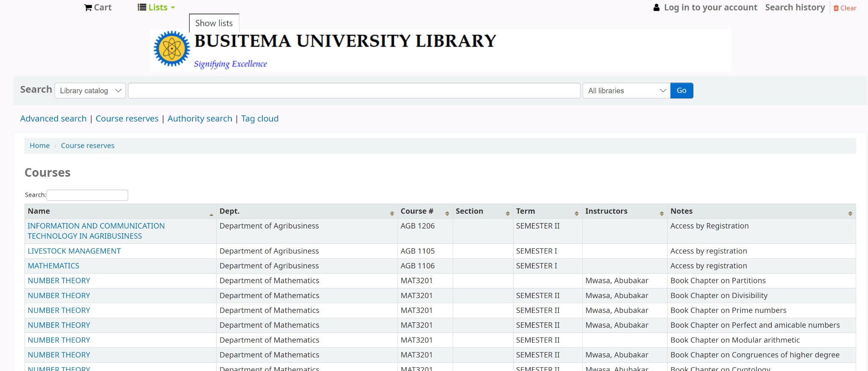
Task: Click the Home breadcrumb link
Action: tap(39, 146)
